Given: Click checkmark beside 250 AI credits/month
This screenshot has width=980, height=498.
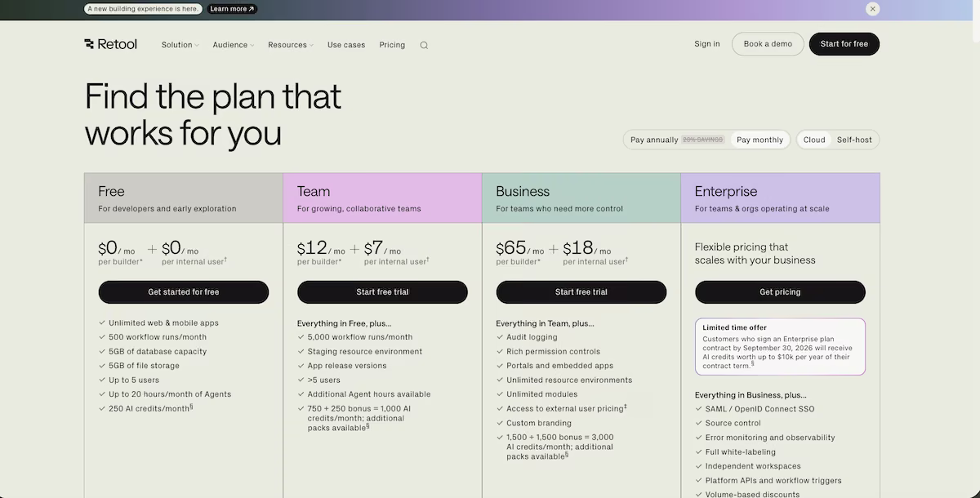Looking at the screenshot, I should (x=102, y=409).
